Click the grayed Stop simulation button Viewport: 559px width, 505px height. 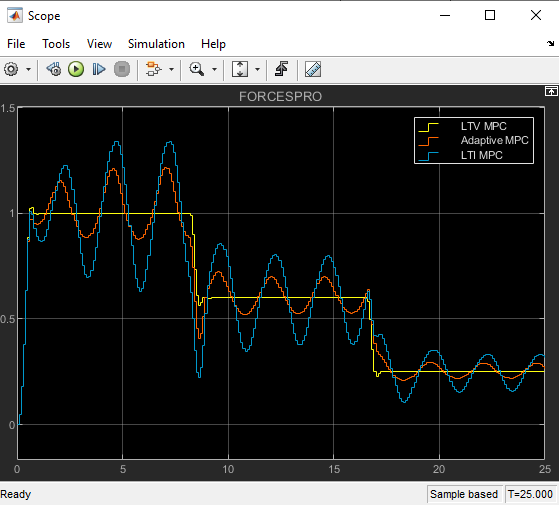pos(122,69)
